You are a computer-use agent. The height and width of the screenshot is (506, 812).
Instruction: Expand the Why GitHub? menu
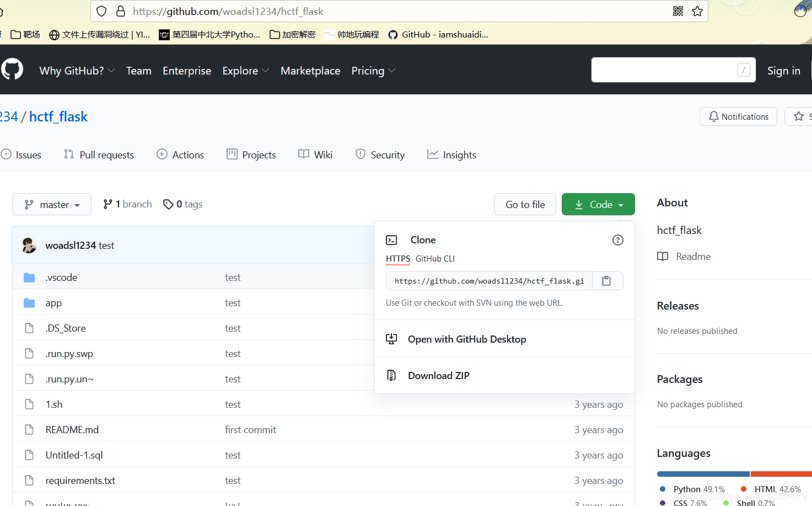click(77, 71)
